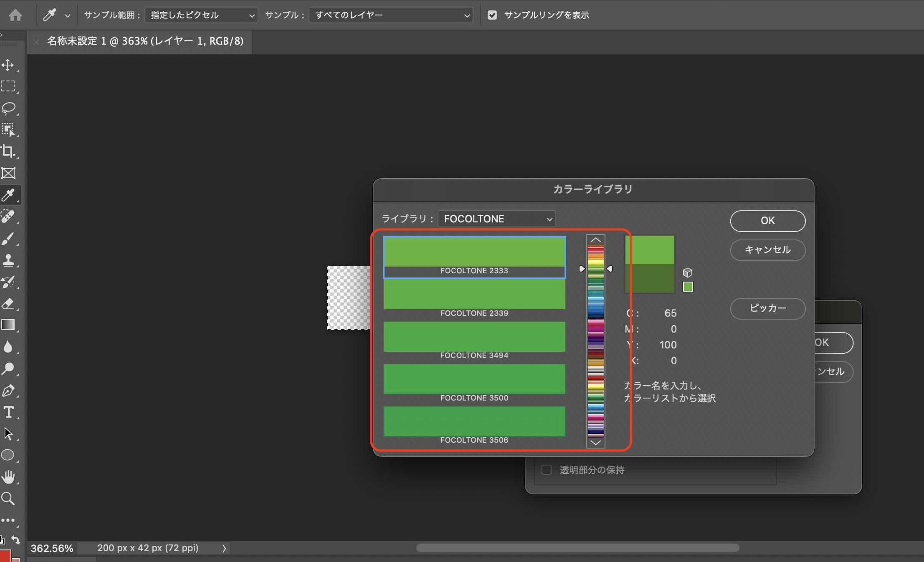Close the 名称未設定 1 document tab
924x562 pixels.
pyautogui.click(x=36, y=41)
